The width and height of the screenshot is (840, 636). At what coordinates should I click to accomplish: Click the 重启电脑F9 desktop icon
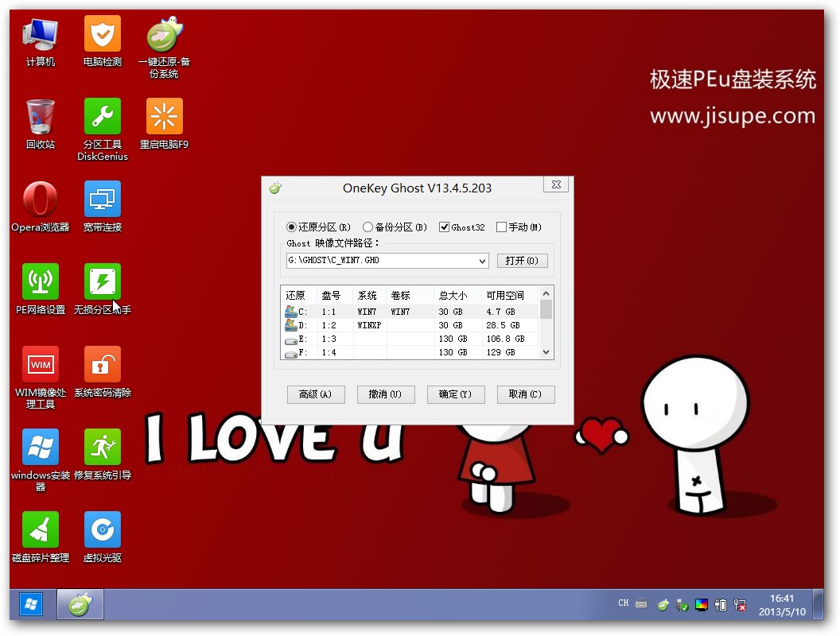[164, 125]
